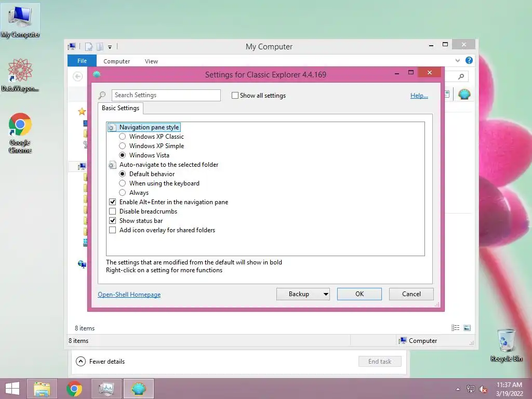Click Properties icon in quick access toolbar
The width and height of the screenshot is (532, 399).
click(88, 46)
